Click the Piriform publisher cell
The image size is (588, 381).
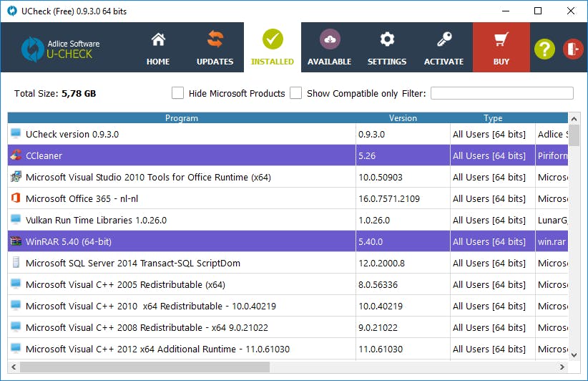(x=553, y=156)
